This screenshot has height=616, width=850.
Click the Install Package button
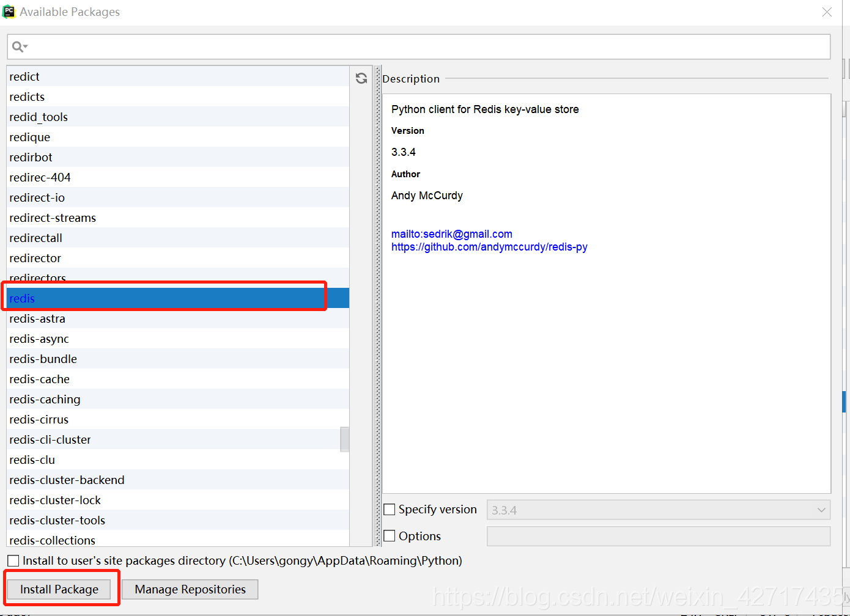pos(59,589)
